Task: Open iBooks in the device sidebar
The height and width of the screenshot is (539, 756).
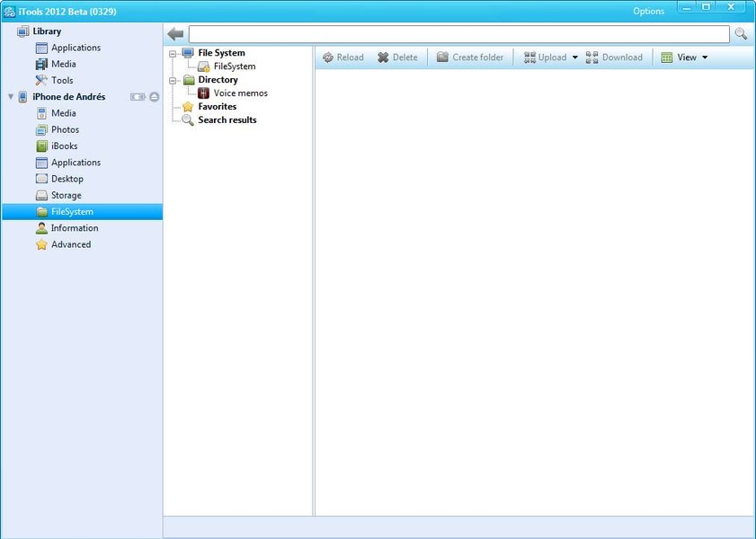Action: tap(64, 146)
